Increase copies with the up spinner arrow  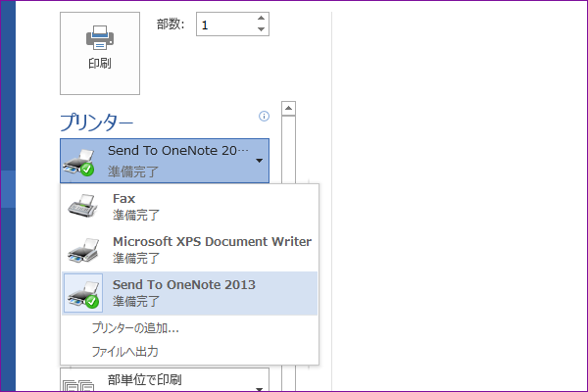tap(262, 18)
